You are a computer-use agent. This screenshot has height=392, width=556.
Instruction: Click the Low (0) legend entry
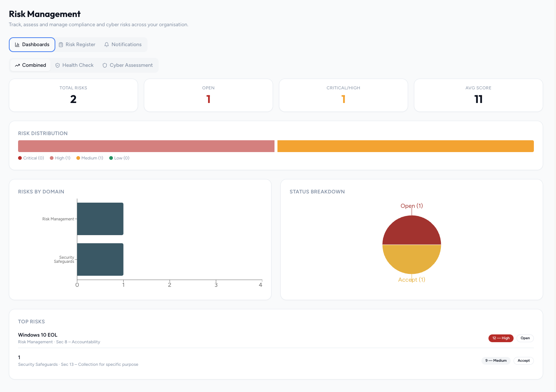pyautogui.click(x=119, y=158)
